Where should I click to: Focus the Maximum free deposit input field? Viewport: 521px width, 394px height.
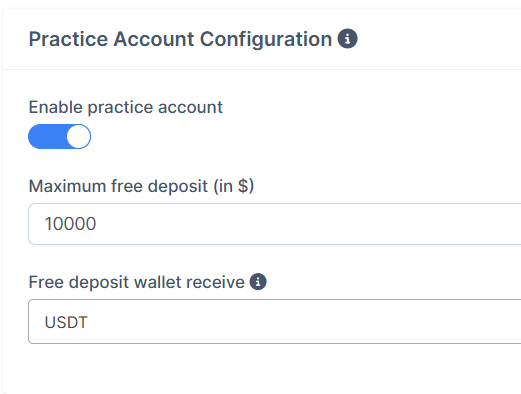click(x=275, y=224)
